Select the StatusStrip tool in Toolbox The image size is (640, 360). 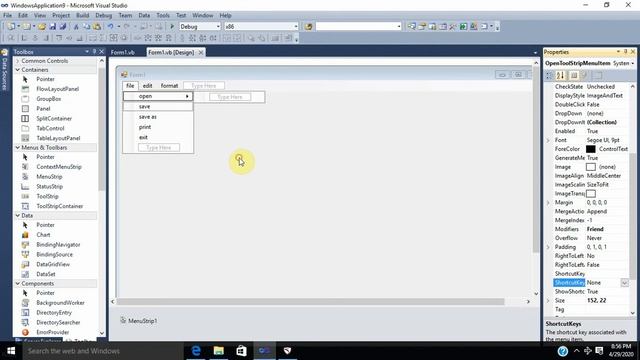tap(49, 187)
